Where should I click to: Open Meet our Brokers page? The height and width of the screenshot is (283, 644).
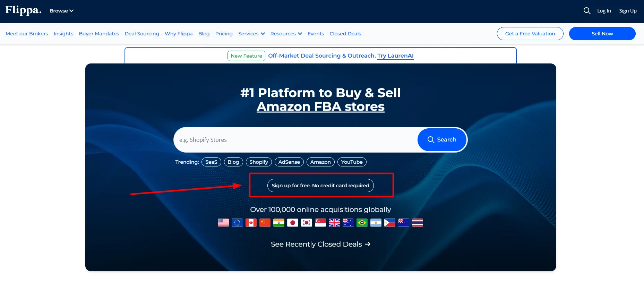(27, 34)
